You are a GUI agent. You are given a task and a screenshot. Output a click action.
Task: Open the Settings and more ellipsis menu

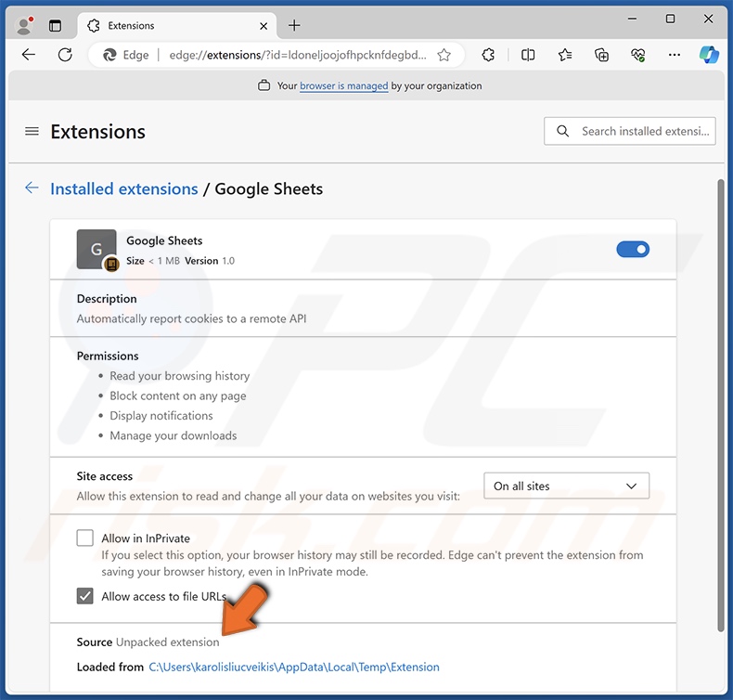673,55
